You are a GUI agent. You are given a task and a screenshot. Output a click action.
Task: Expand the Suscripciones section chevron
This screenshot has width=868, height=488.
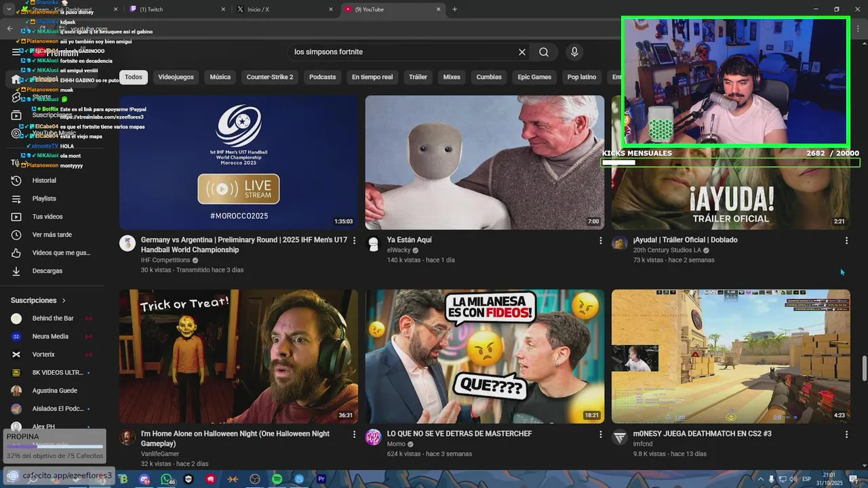[x=64, y=300]
